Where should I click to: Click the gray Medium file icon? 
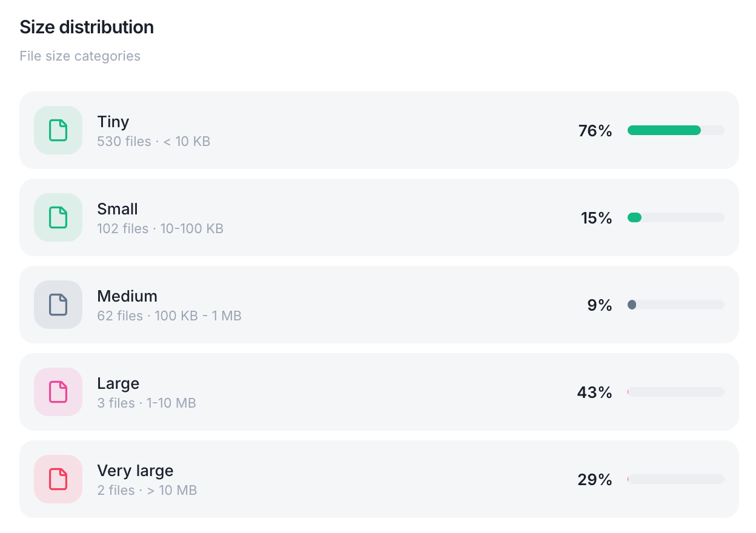point(58,305)
